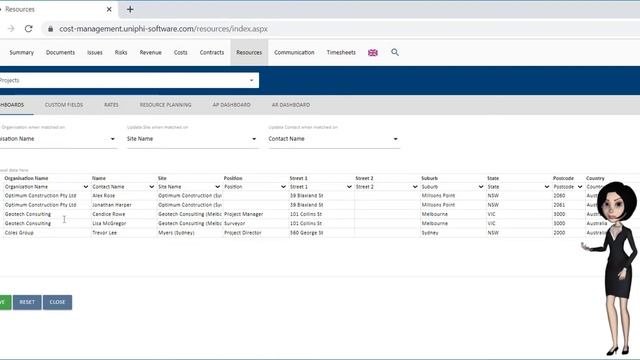The image size is (640, 360).
Task: Open the Site Name match dropdown
Action: click(x=192, y=139)
